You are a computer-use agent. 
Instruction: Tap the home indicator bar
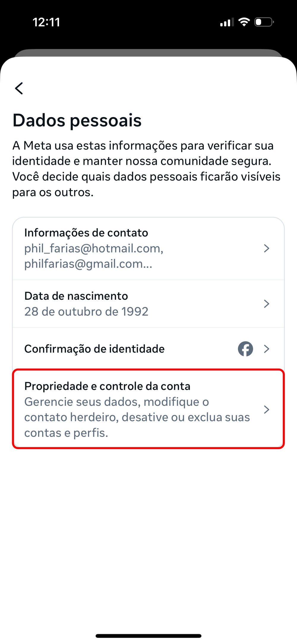pos(148,636)
